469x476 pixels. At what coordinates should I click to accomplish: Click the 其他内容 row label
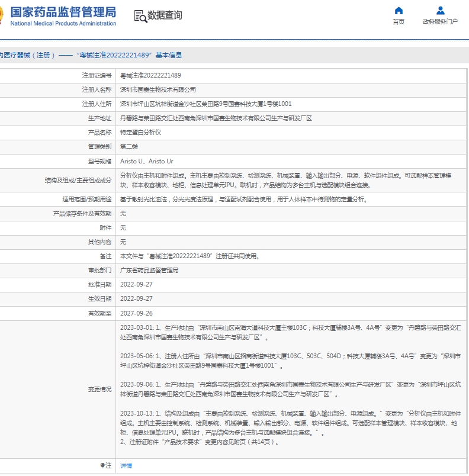click(99, 242)
